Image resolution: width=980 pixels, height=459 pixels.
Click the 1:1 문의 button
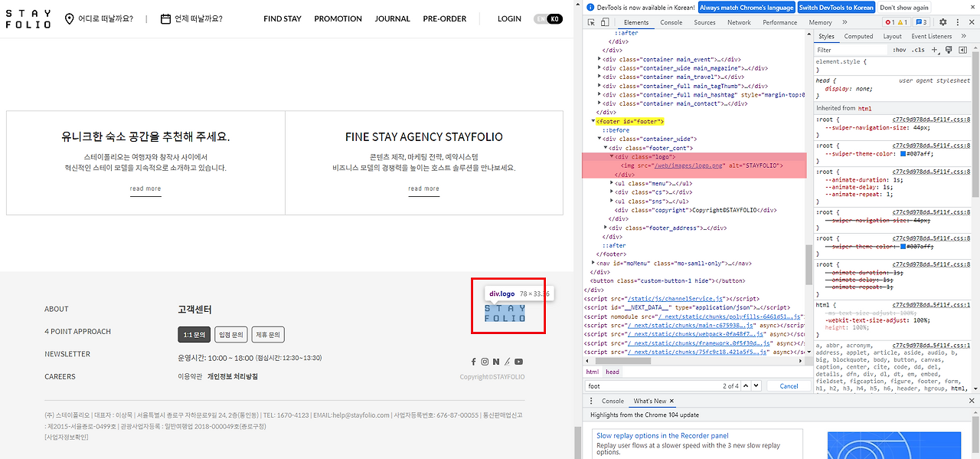[x=194, y=335]
